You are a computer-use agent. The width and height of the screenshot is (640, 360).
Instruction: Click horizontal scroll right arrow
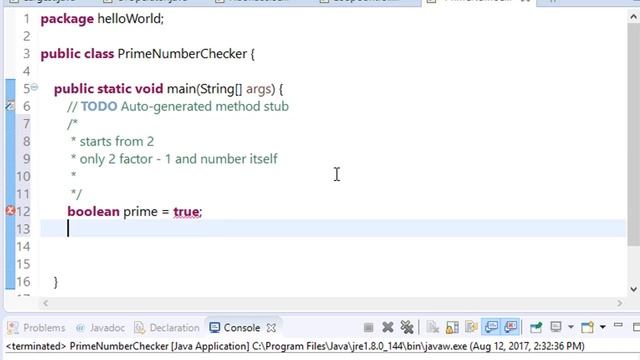pos(620,303)
